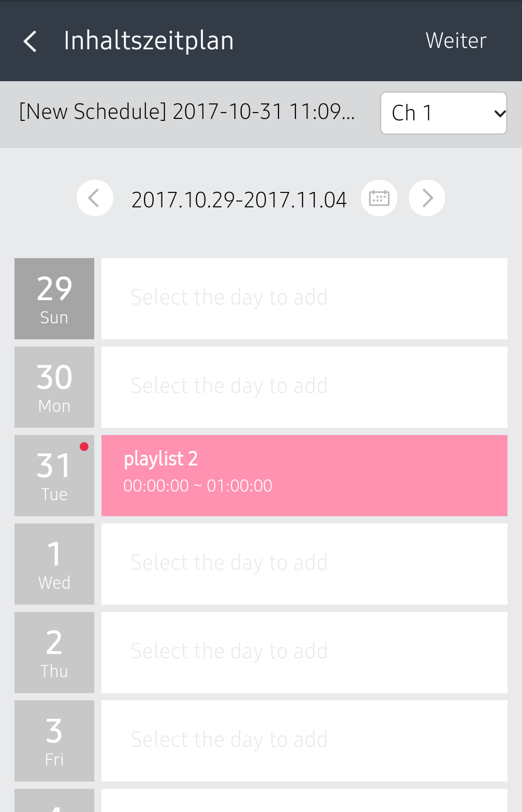Tap the back arrow in header
The image size is (522, 812).
tap(30, 41)
